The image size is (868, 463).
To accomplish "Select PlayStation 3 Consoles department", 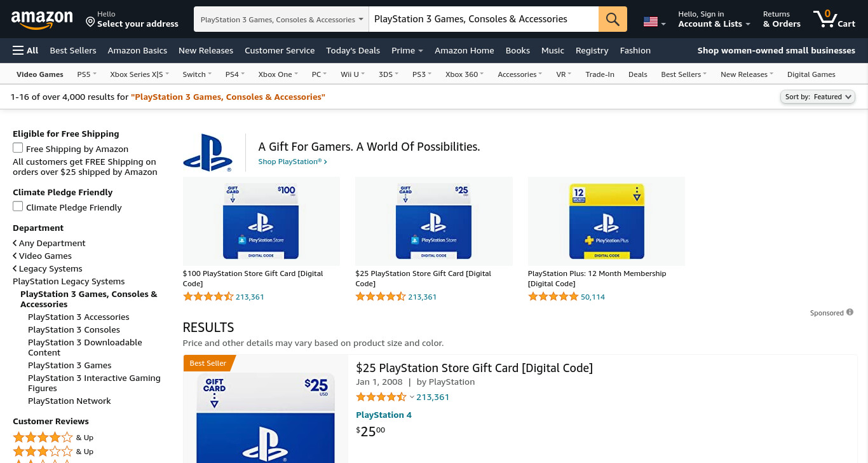I will click(x=74, y=329).
